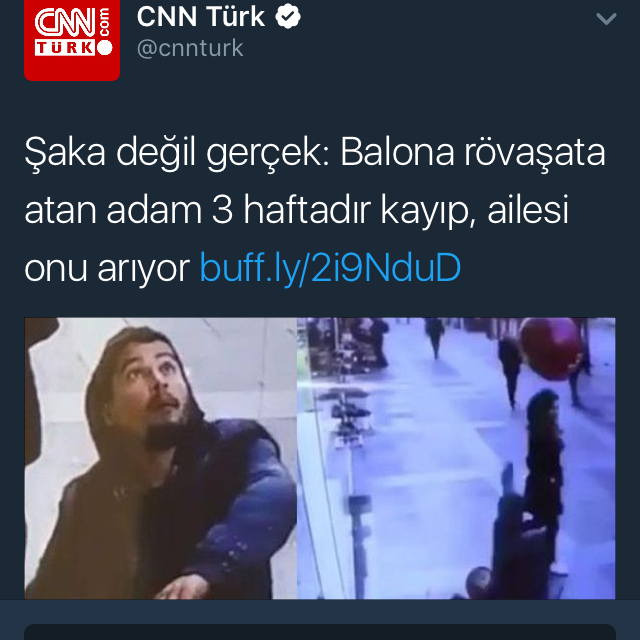This screenshot has width=640, height=640.
Task: Follow the buff.ly/2i9NduD link
Action: click(330, 268)
